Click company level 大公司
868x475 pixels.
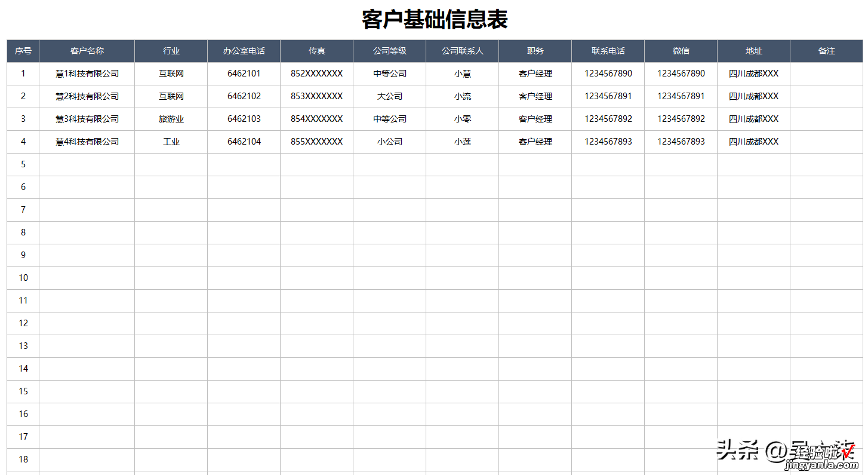(390, 96)
